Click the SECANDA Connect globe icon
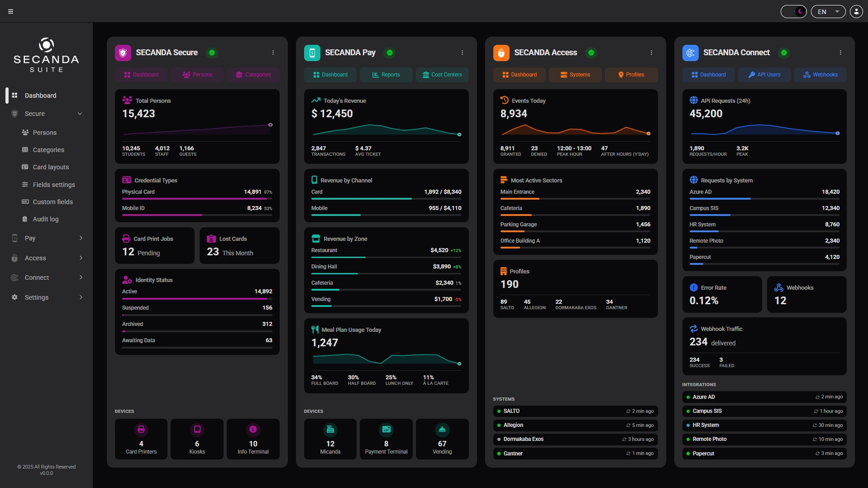 pos(690,53)
